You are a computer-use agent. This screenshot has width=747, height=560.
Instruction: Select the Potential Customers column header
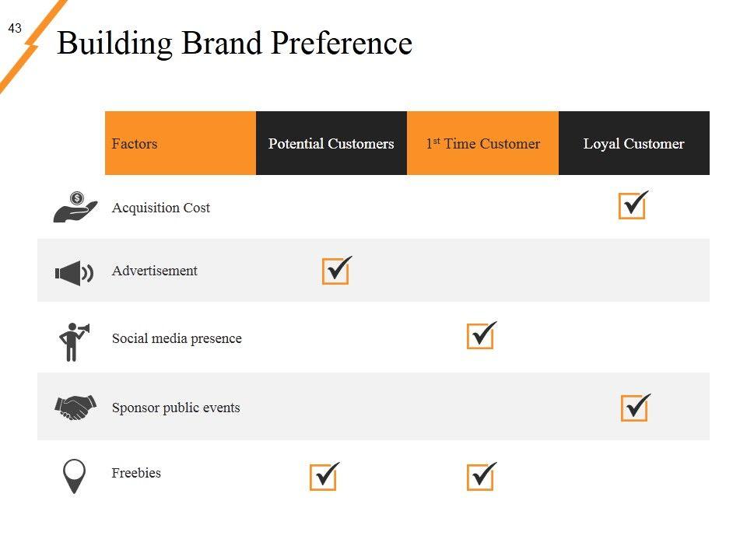click(x=331, y=143)
